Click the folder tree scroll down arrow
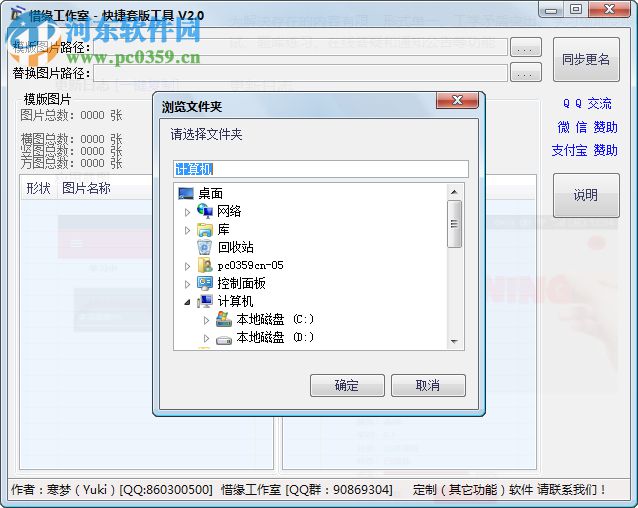The width and height of the screenshot is (638, 508). (x=454, y=342)
